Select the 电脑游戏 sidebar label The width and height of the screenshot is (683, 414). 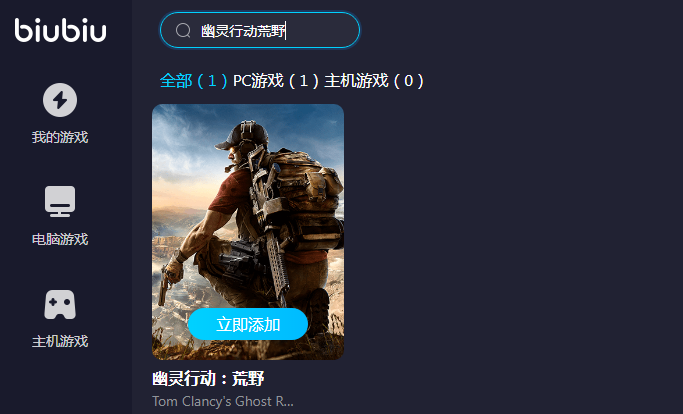(60, 239)
